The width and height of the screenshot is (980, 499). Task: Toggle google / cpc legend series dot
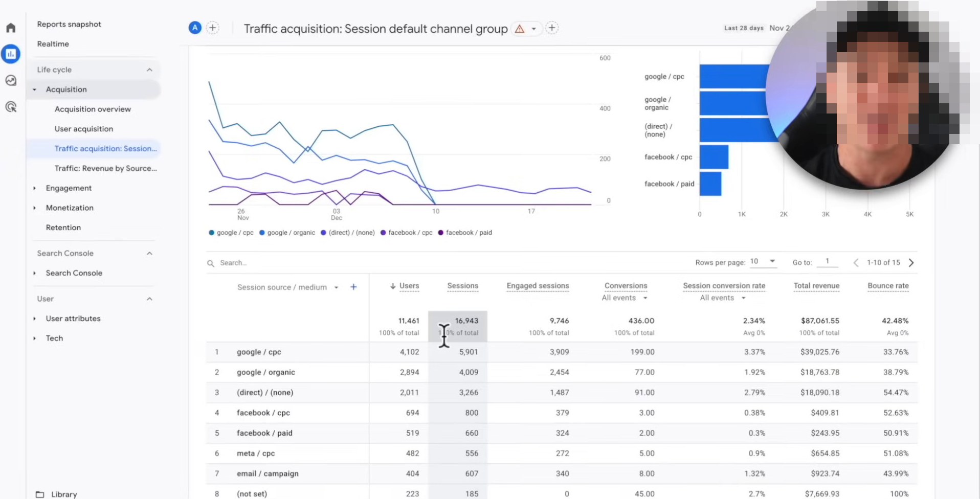point(211,233)
